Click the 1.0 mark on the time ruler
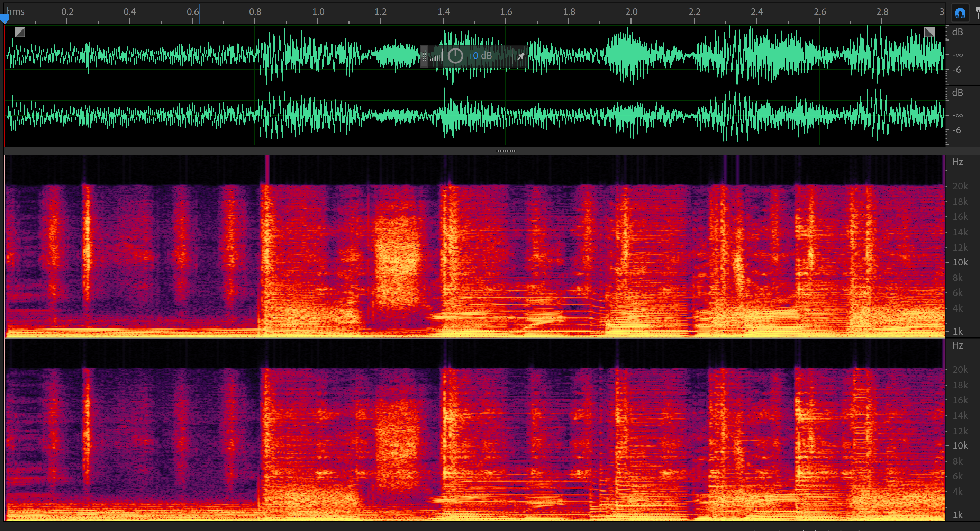The width and height of the screenshot is (980, 531). (x=318, y=12)
